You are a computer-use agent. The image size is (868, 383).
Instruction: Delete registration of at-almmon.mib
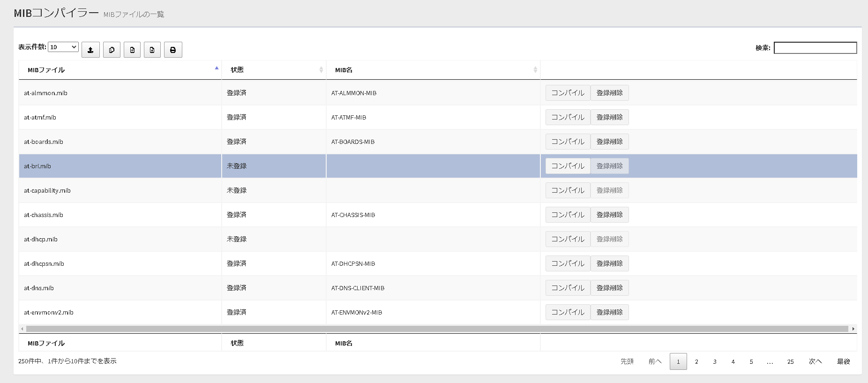609,93
